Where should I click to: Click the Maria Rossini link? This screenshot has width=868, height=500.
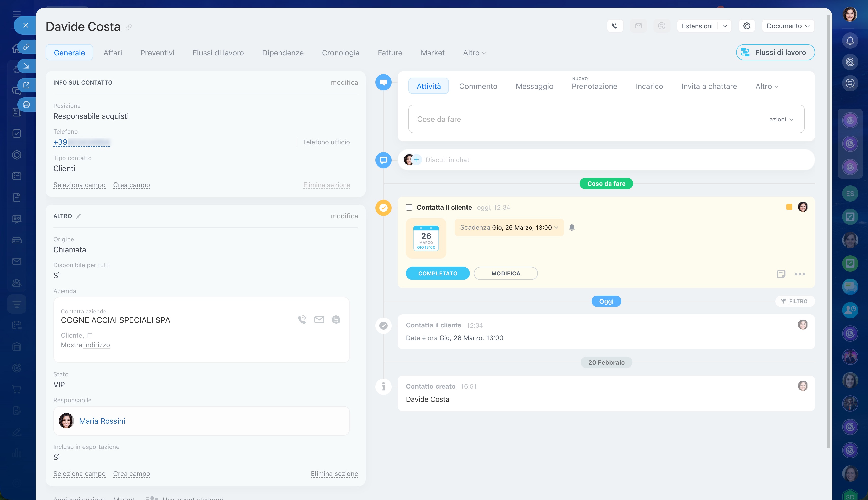coord(102,421)
